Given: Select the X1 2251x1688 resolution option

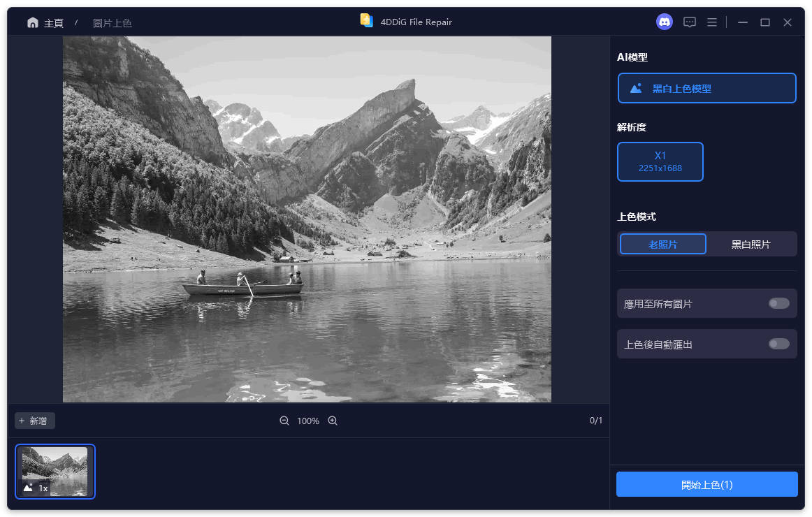Looking at the screenshot, I should click(660, 161).
